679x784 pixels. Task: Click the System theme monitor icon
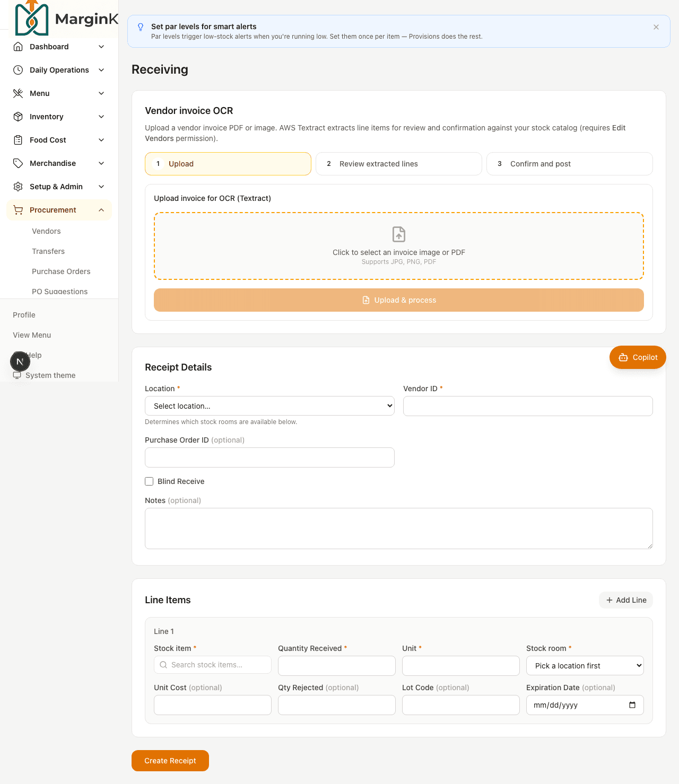17,375
